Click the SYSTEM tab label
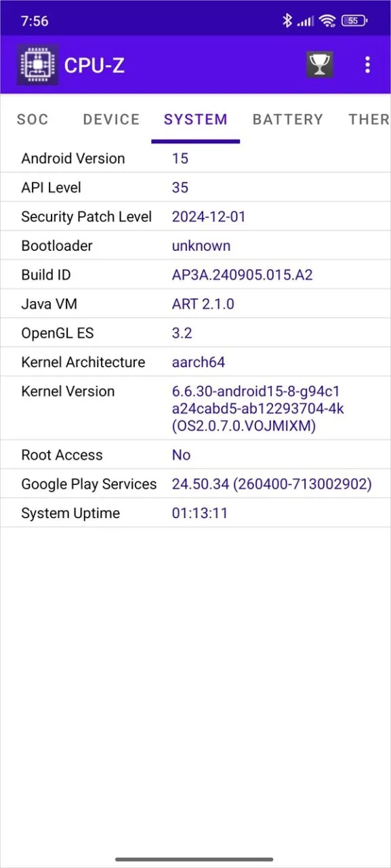 click(195, 119)
